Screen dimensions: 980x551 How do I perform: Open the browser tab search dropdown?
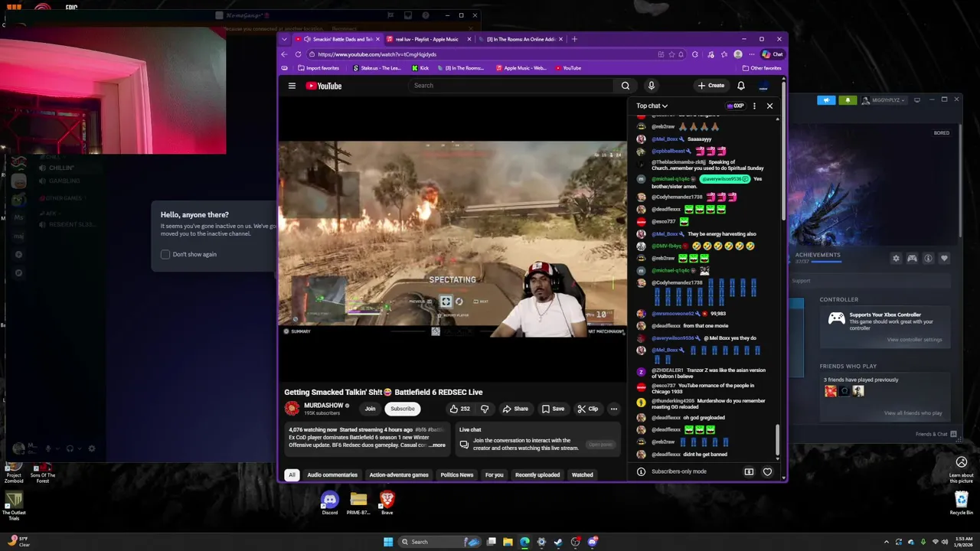click(284, 39)
